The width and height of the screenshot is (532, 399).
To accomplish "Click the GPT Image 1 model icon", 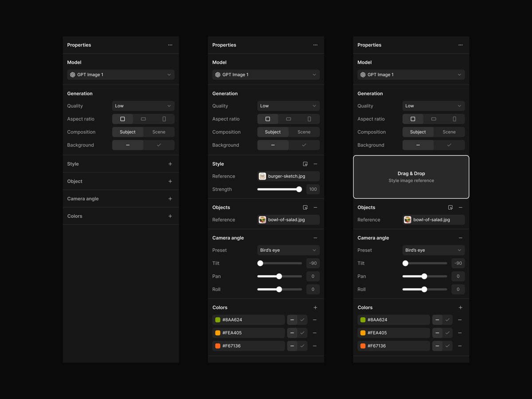I will [72, 74].
